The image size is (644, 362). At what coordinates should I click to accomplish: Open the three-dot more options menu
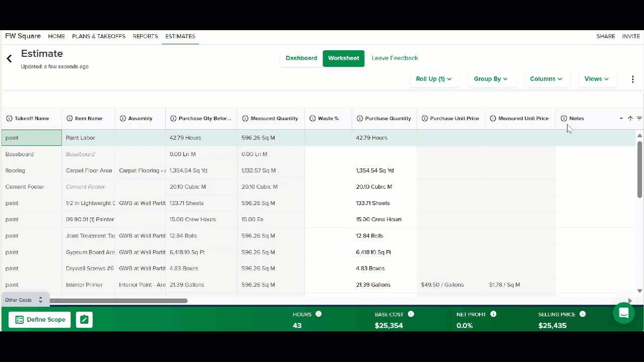pos(632,79)
